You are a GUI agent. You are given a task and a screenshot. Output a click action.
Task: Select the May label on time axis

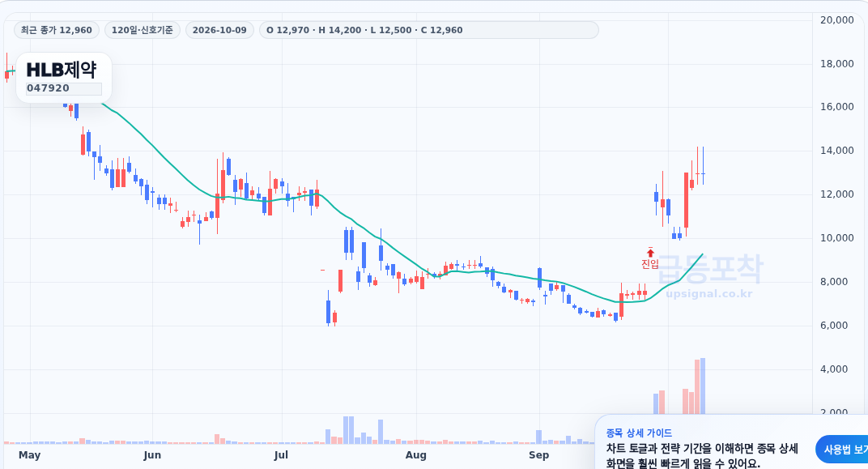click(29, 455)
